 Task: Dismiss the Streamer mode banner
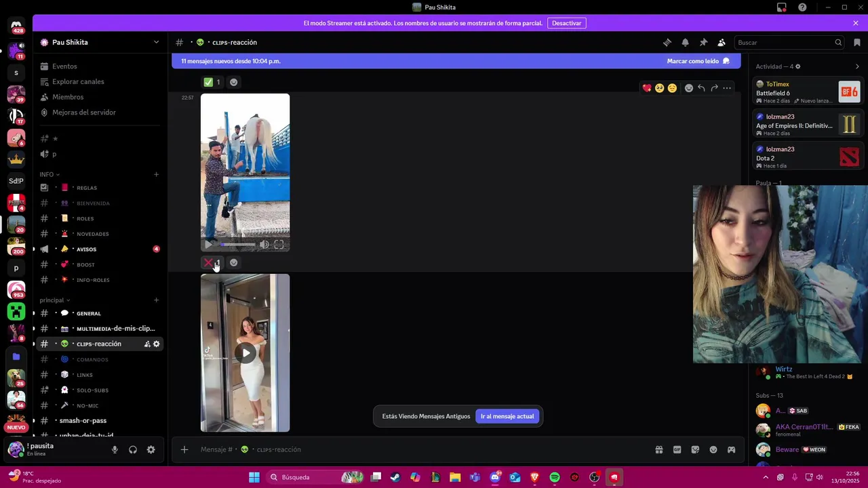coord(856,23)
